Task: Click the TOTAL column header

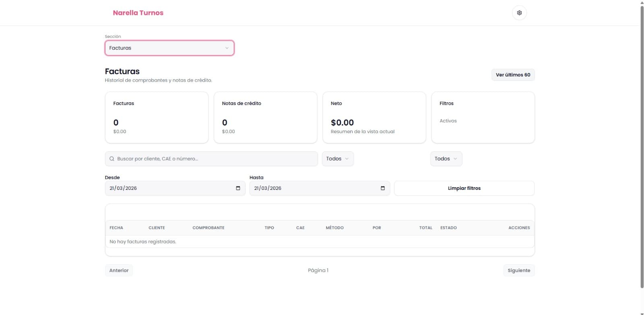Action: [x=425, y=228]
